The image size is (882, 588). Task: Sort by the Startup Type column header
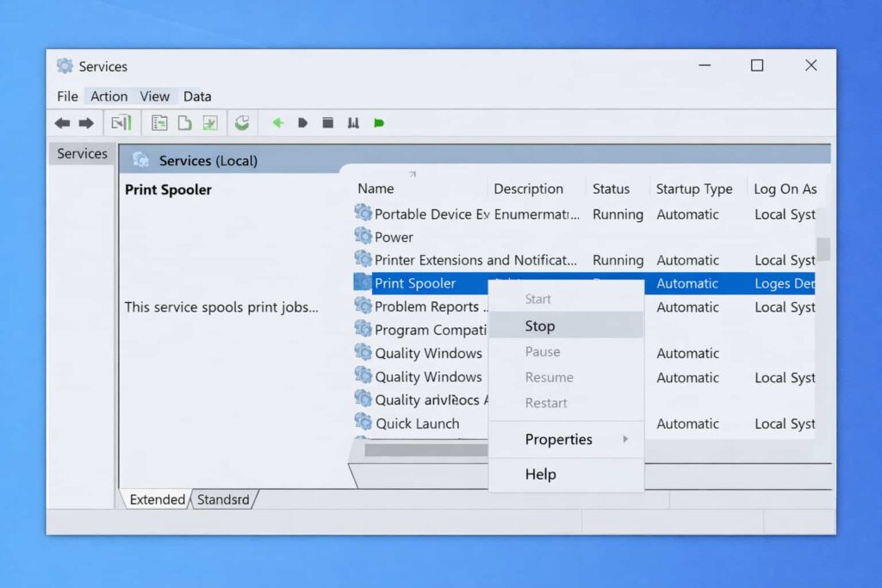click(x=694, y=189)
